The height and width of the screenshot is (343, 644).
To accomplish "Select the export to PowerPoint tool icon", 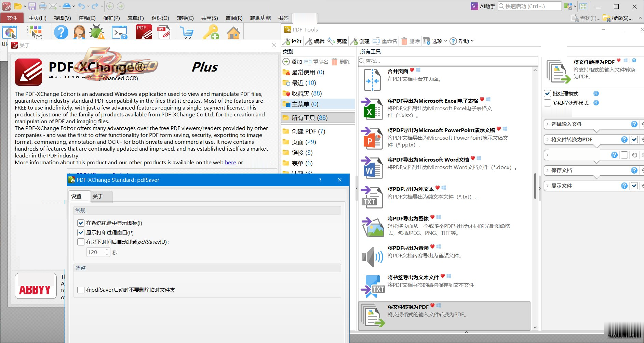I will (372, 139).
